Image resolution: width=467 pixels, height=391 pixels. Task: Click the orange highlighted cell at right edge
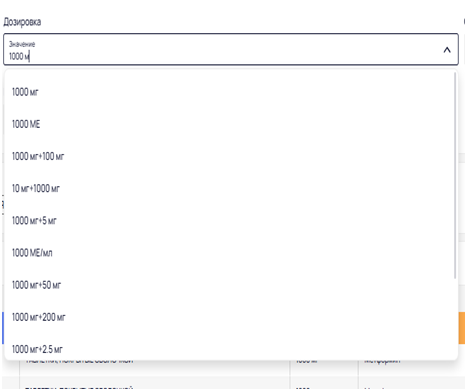click(462, 328)
